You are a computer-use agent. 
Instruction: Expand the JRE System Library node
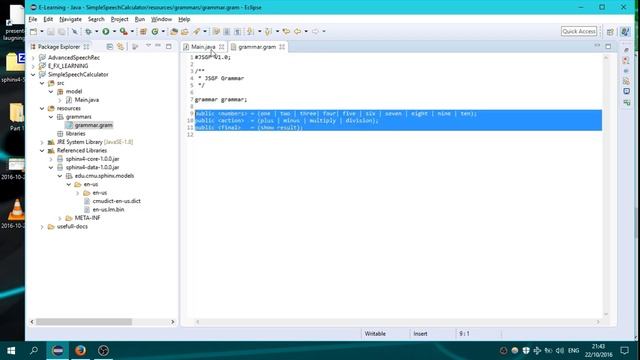click(42, 142)
